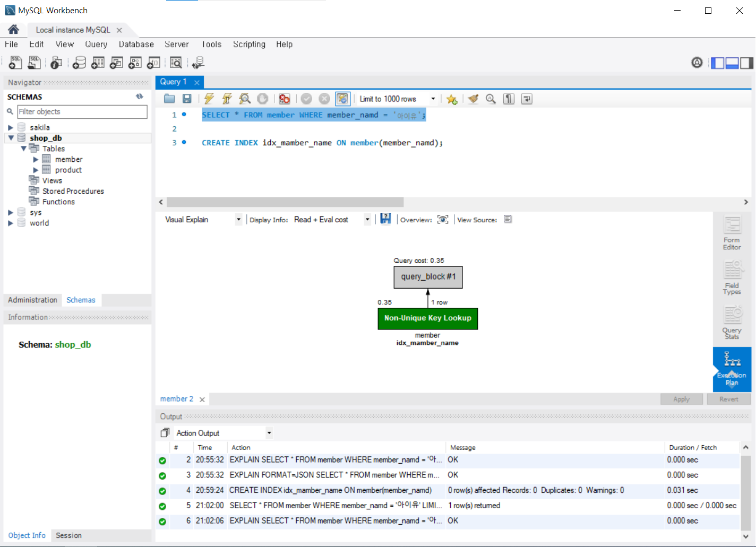756x547 pixels.
Task: Toggle the left sidebar panel visibility
Action: 718,63
